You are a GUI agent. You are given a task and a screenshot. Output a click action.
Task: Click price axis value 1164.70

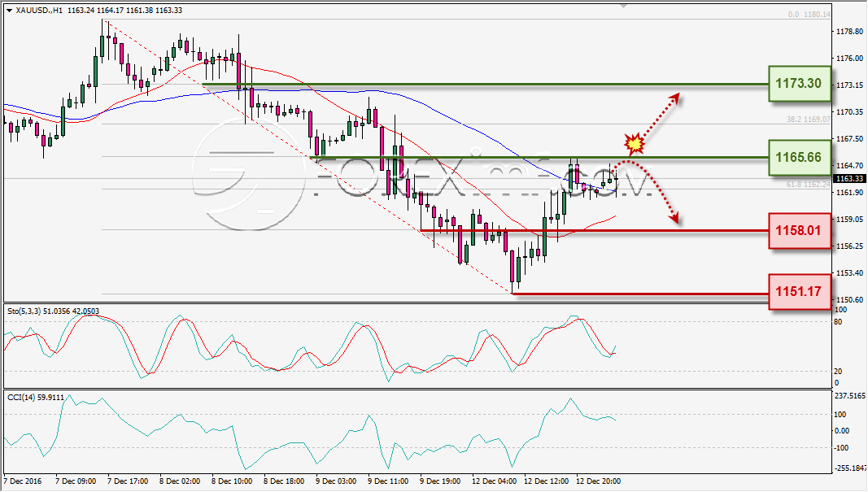tap(849, 165)
